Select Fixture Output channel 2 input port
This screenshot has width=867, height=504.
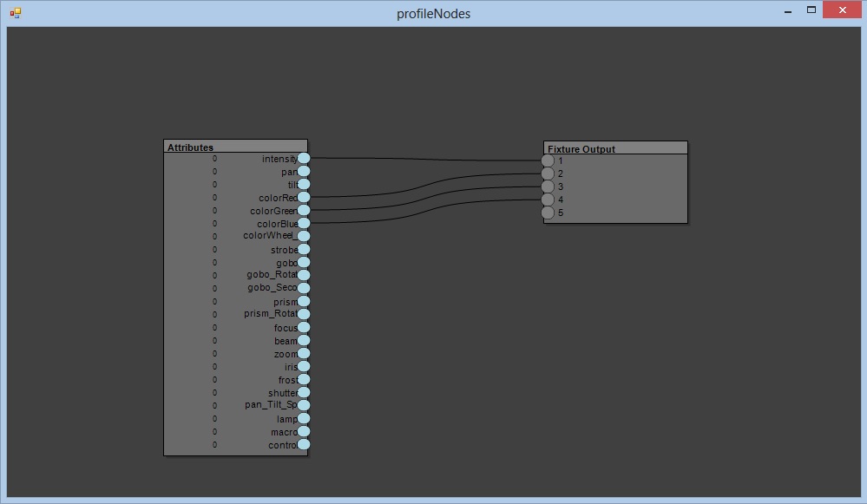pyautogui.click(x=548, y=173)
